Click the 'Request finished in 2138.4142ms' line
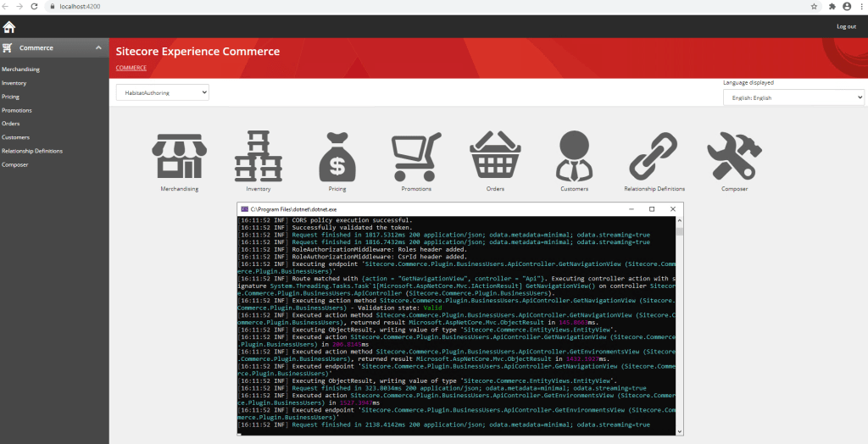Screen dimensions: 868x444 pos(444,425)
